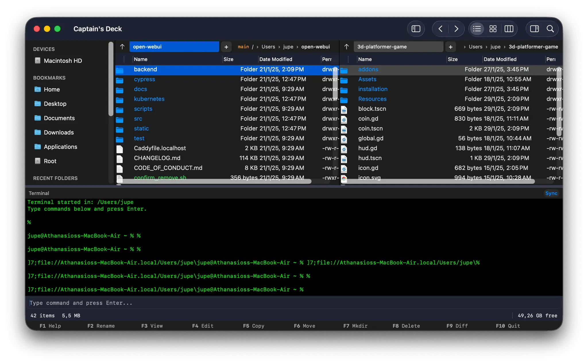The height and width of the screenshot is (364, 588).
Task: Select coin.gd script file icon
Action: 344,119
